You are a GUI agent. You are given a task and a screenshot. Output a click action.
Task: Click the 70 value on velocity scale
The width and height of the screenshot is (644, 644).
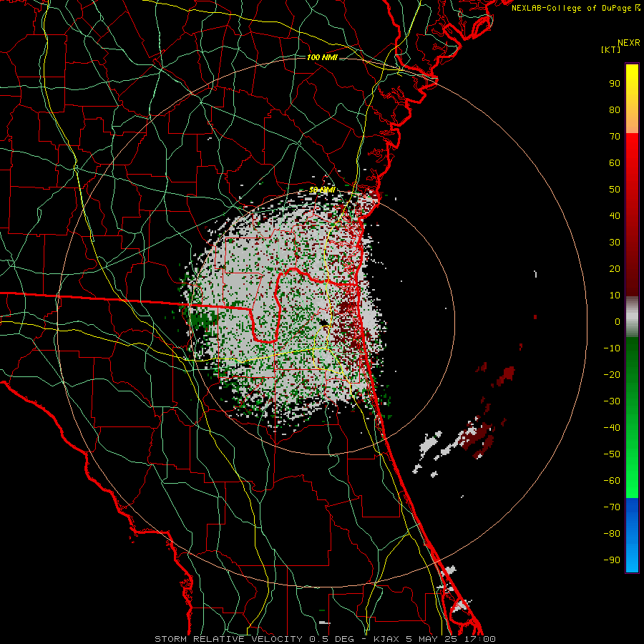615,137
